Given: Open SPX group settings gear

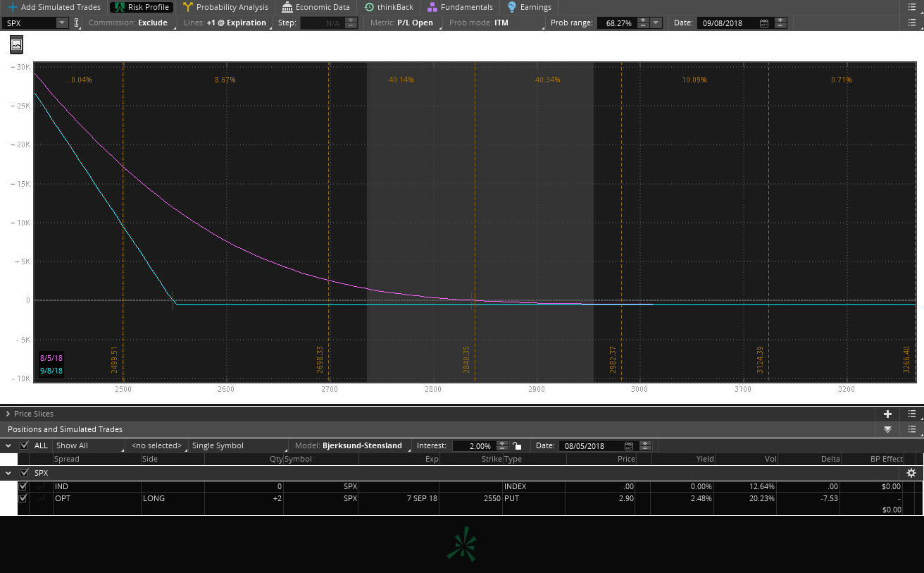Looking at the screenshot, I should [x=911, y=473].
